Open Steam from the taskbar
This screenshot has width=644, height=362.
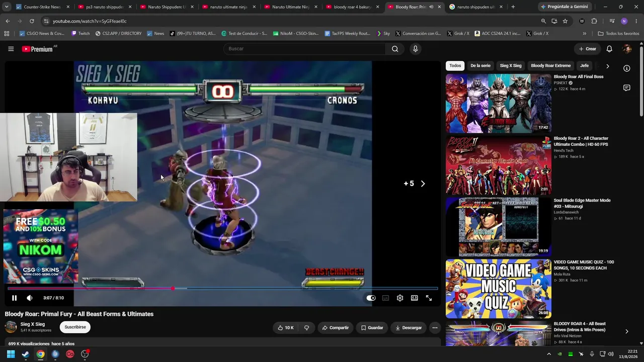26,354
